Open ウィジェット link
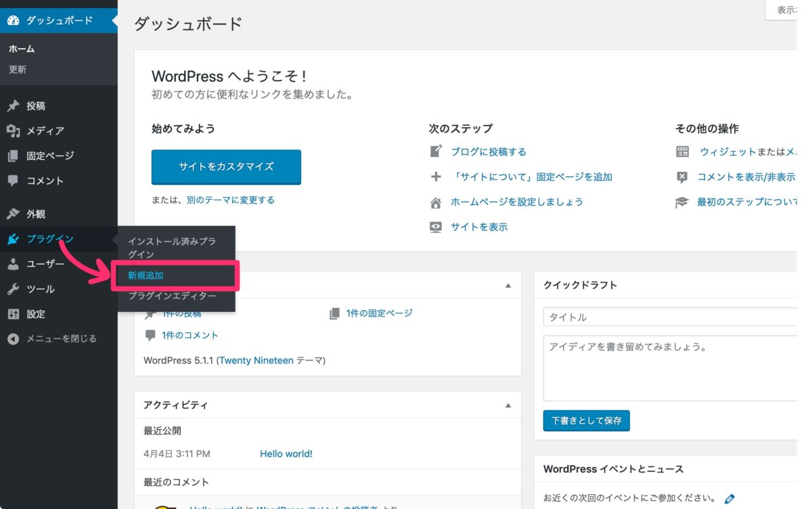Screen dimensions: 812x509 (728, 152)
